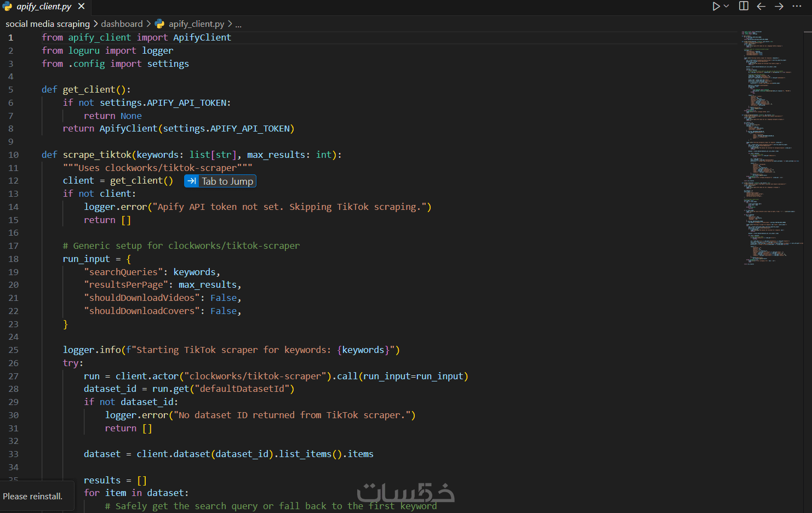Click the 'for item in dataset:' line

click(x=136, y=493)
